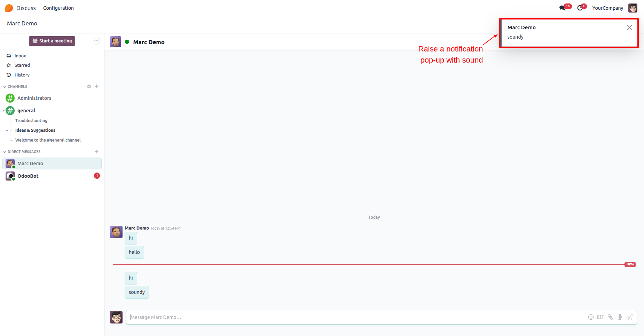The width and height of the screenshot is (644, 336).
Task: Open channel settings gear icon
Action: coord(89,86)
